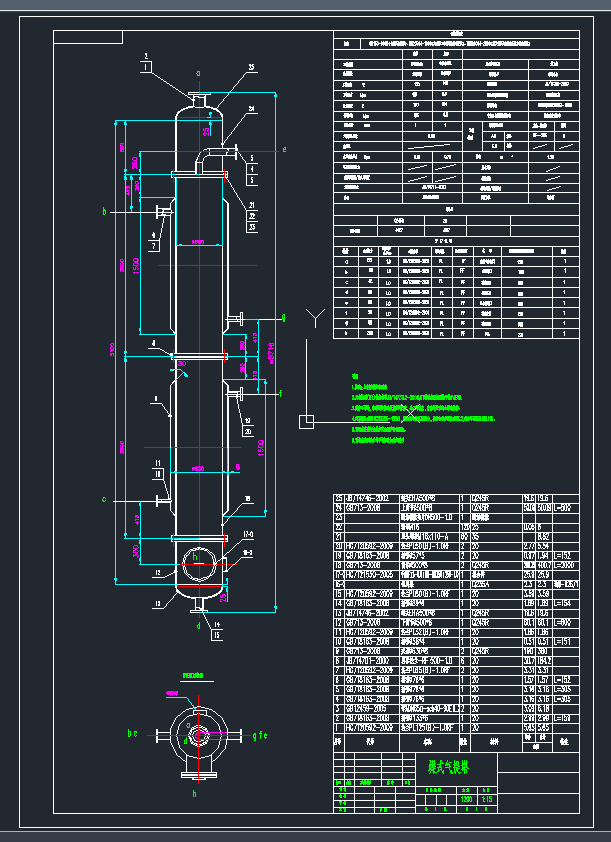The height and width of the screenshot is (842, 611).
Task: Click green 'h' below the plan view
Action: (x=195, y=793)
